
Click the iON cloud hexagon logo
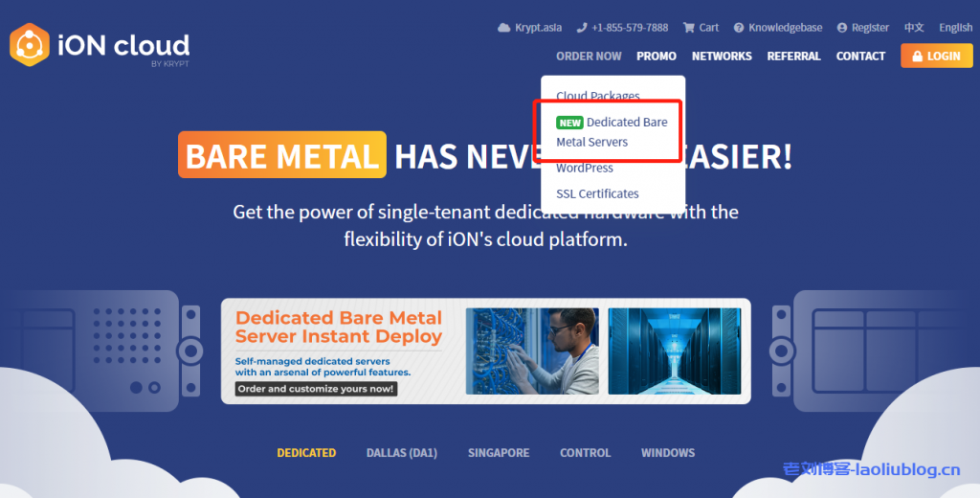pos(29,45)
